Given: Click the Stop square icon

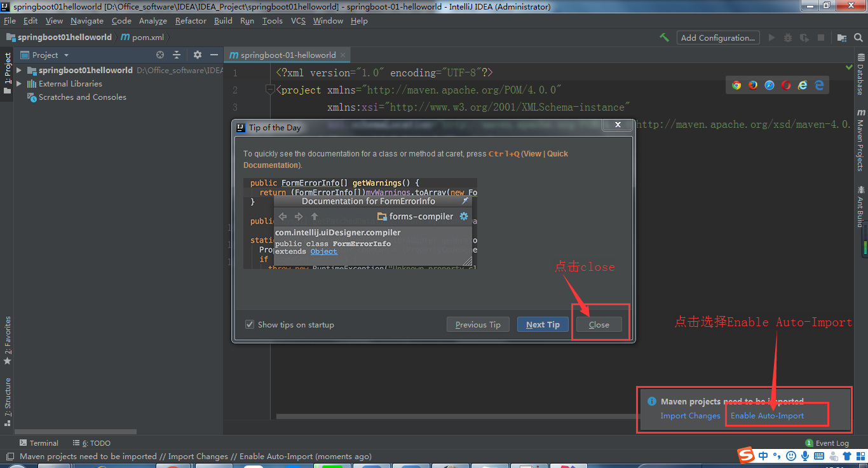Looking at the screenshot, I should (x=821, y=38).
